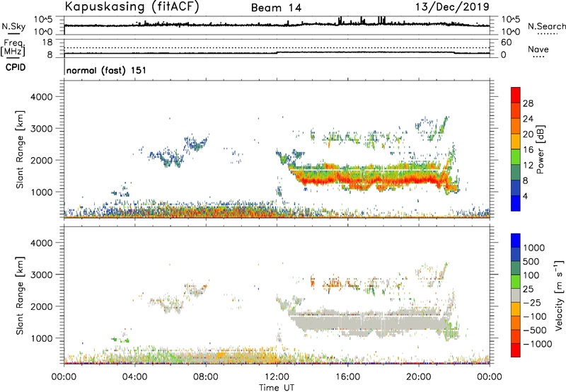Click the Velocity [m s⁻¹] colorbar title
This screenshot has width=566, height=392.
coord(559,295)
